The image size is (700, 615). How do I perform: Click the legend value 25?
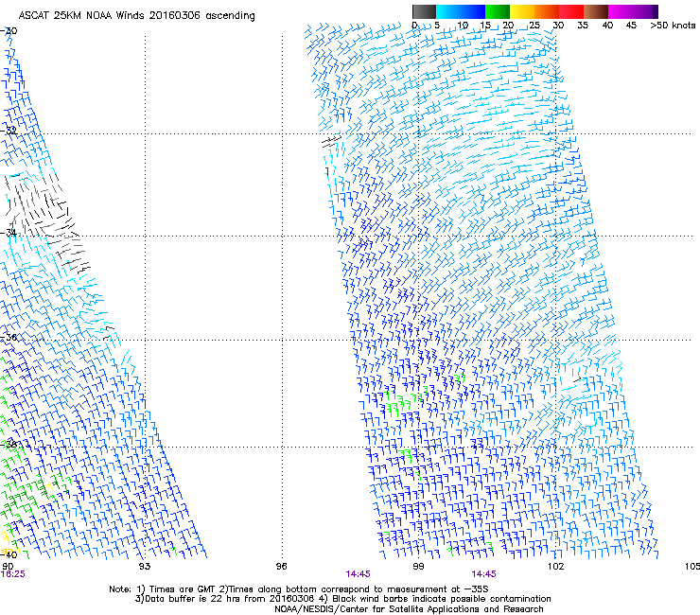(x=534, y=26)
